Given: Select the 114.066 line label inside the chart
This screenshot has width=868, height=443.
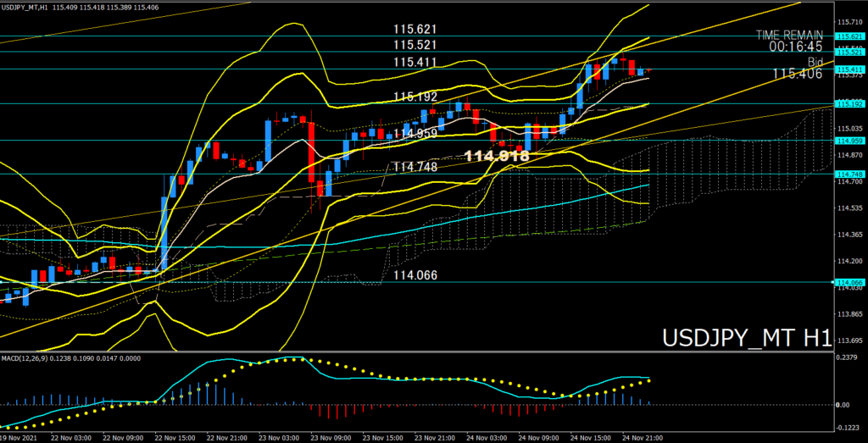Looking at the screenshot, I should pos(415,275).
